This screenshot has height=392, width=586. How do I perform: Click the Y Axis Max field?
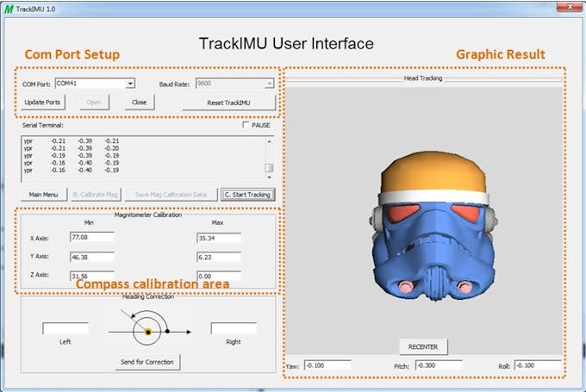click(218, 256)
